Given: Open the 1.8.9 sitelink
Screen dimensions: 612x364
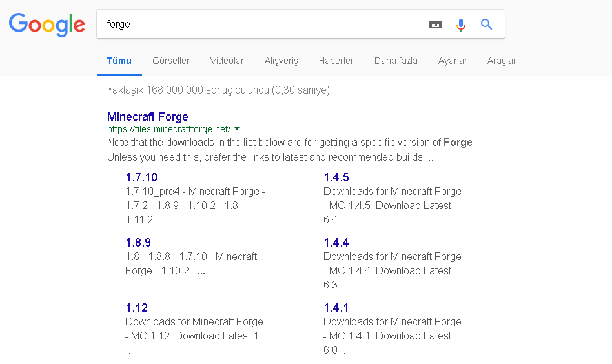Looking at the screenshot, I should click(138, 243).
